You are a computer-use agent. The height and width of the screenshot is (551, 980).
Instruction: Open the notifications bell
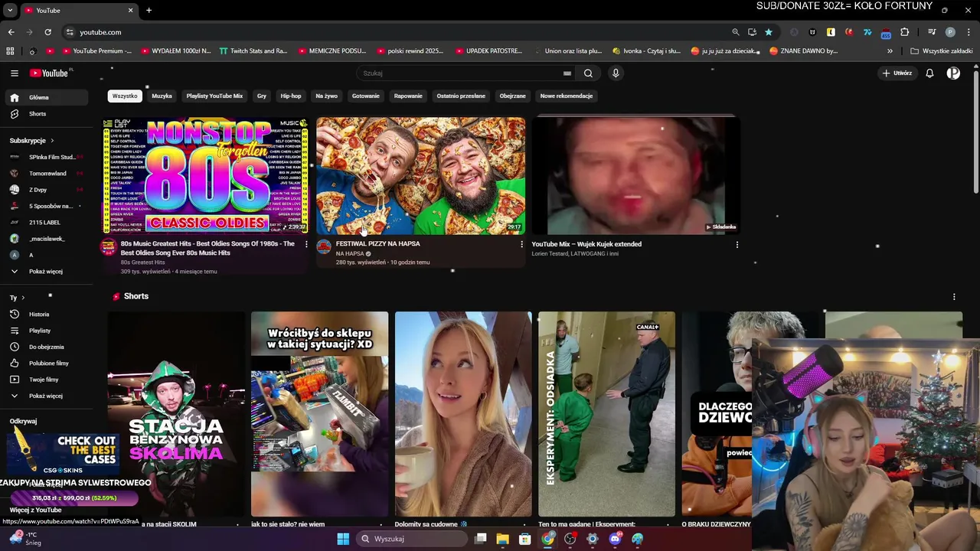[929, 73]
